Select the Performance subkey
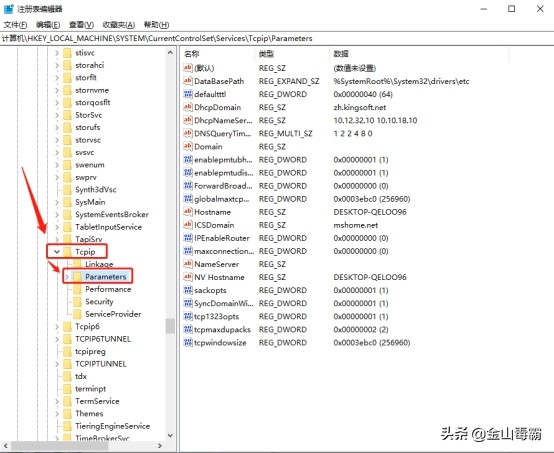The height and width of the screenshot is (453, 554). [108, 289]
